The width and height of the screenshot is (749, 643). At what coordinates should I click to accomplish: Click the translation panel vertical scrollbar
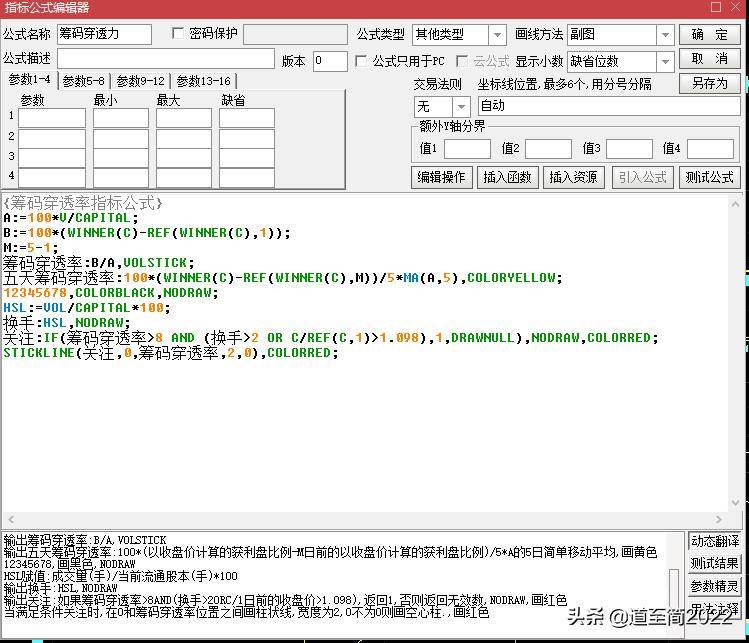click(674, 590)
